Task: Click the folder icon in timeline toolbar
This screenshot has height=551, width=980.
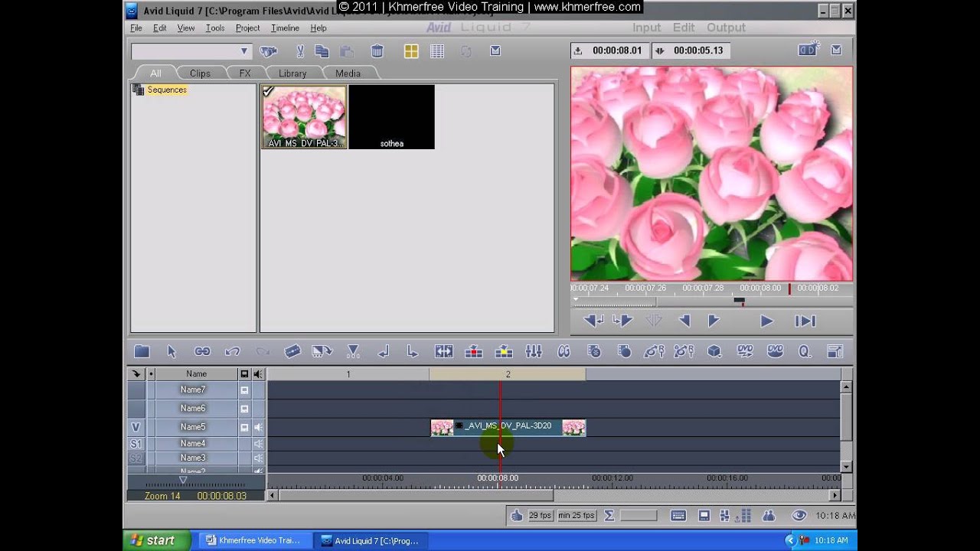Action: [x=142, y=351]
